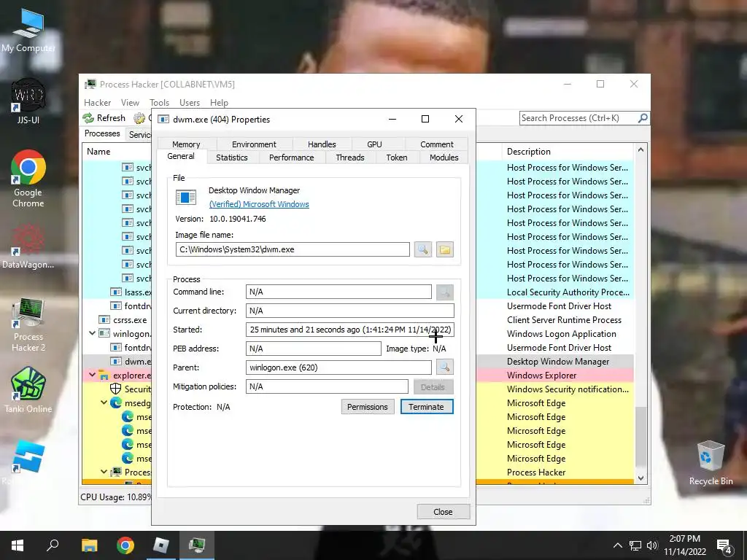Open the Users menu
This screenshot has height=560, width=747.
(190, 102)
